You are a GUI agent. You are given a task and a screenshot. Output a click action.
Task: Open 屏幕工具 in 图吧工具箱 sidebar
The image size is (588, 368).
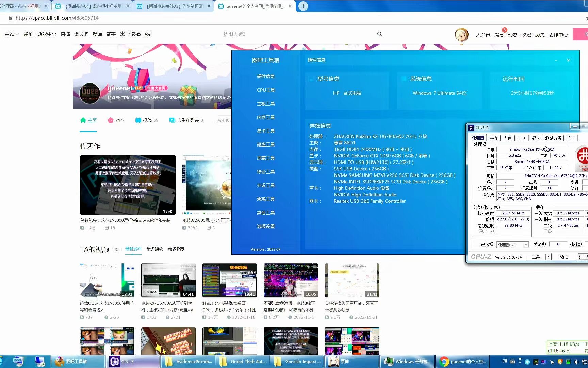pyautogui.click(x=266, y=158)
